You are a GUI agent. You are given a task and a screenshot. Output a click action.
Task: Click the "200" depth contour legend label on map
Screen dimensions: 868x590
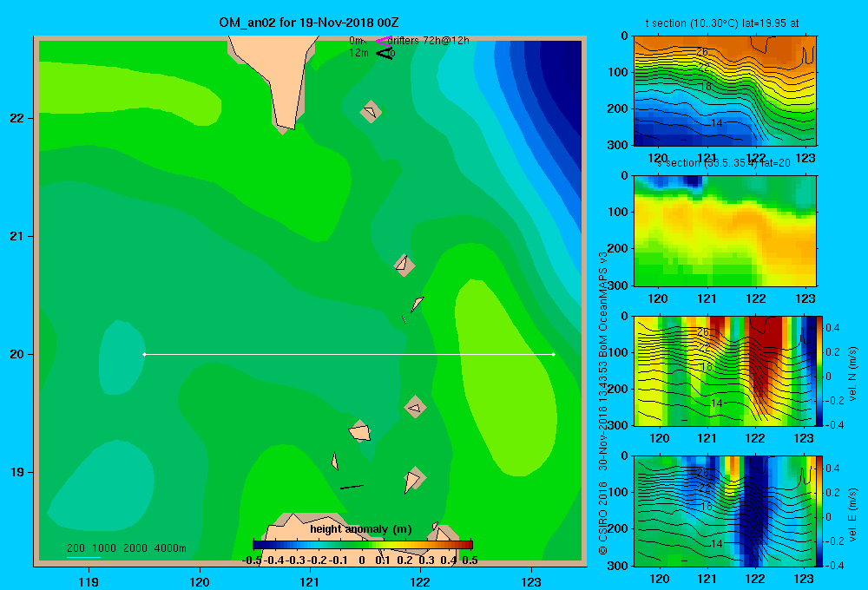[x=76, y=548]
